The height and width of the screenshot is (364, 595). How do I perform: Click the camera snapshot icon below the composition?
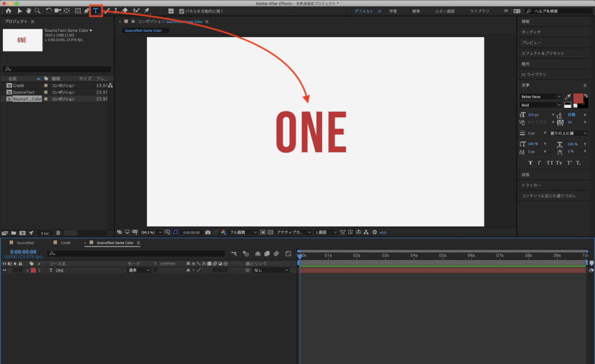coord(208,232)
